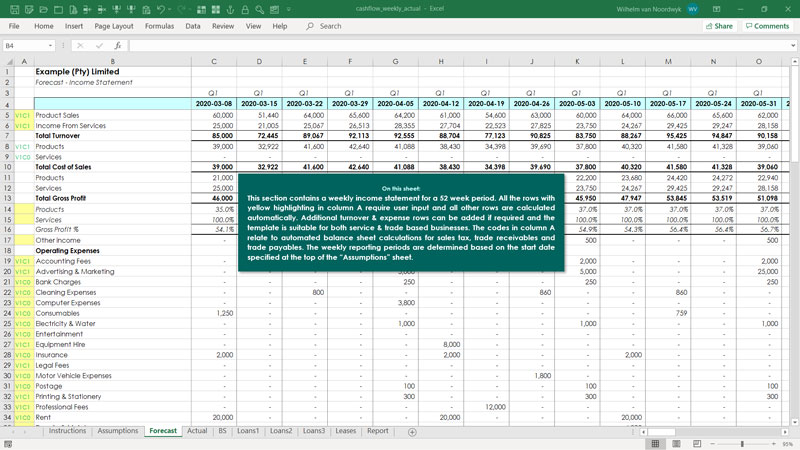Click the vertical scroll down arrow
This screenshot has height=450, width=800.
[794, 422]
